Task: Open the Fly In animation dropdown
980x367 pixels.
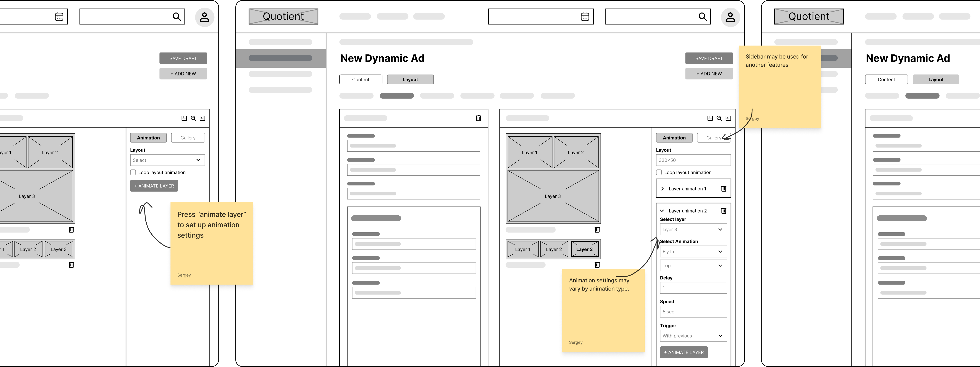Action: tap(693, 251)
